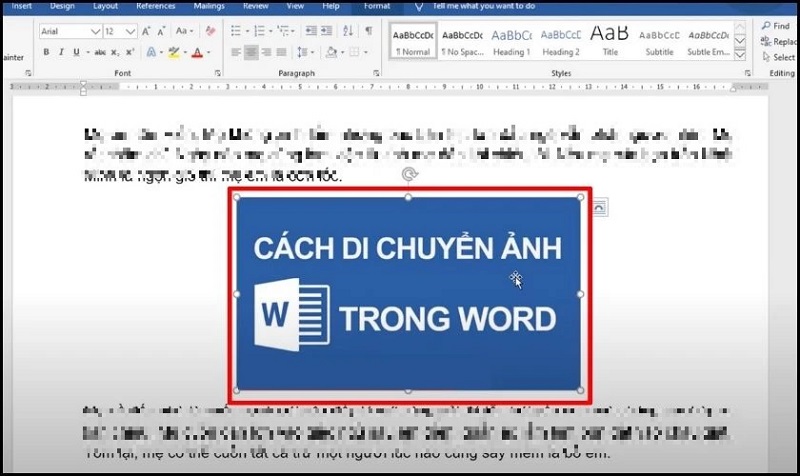
Task: Expand the borders dropdown arrow
Action: coord(366,52)
